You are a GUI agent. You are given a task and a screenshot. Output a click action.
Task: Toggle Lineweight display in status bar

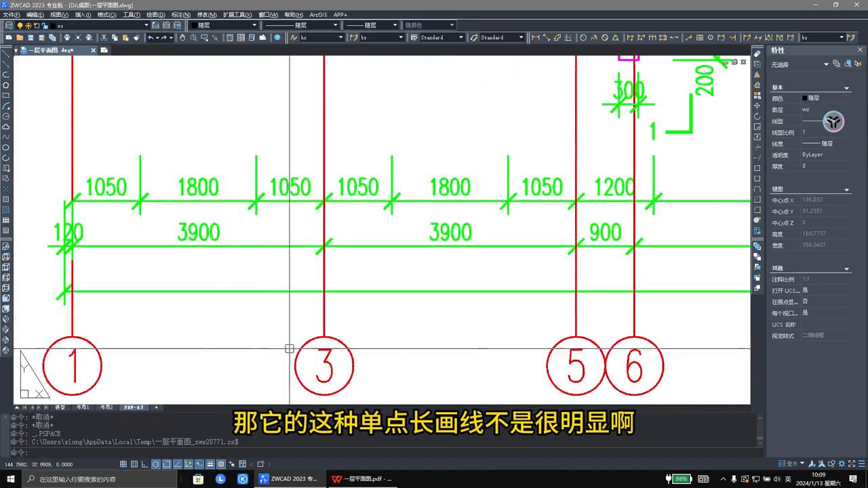coord(210,464)
